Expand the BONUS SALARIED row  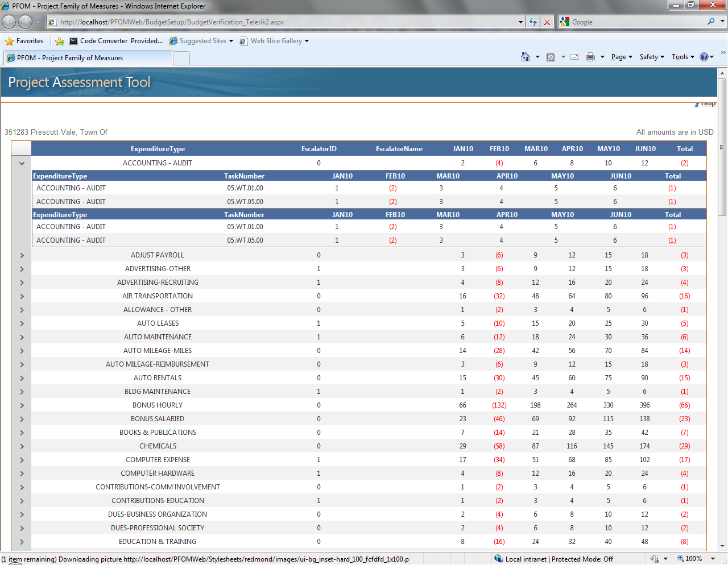point(22,419)
